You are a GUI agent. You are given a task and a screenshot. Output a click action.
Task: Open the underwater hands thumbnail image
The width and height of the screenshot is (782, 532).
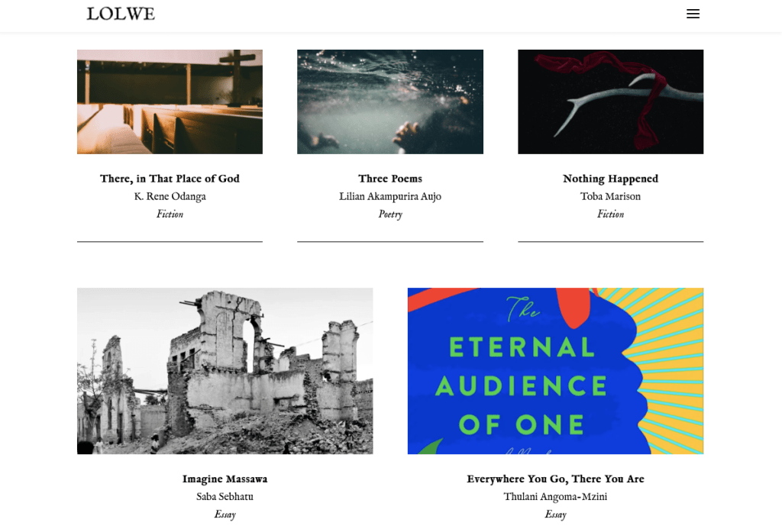tap(390, 102)
